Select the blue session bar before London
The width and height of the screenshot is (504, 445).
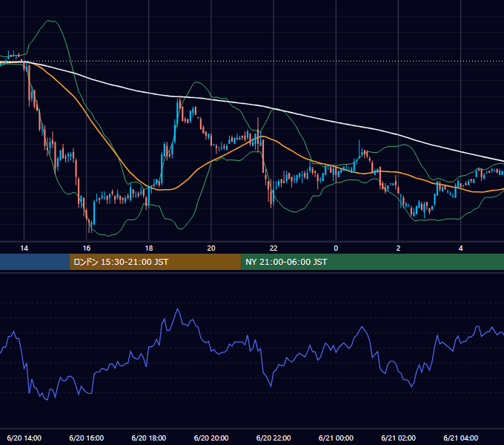tap(35, 262)
